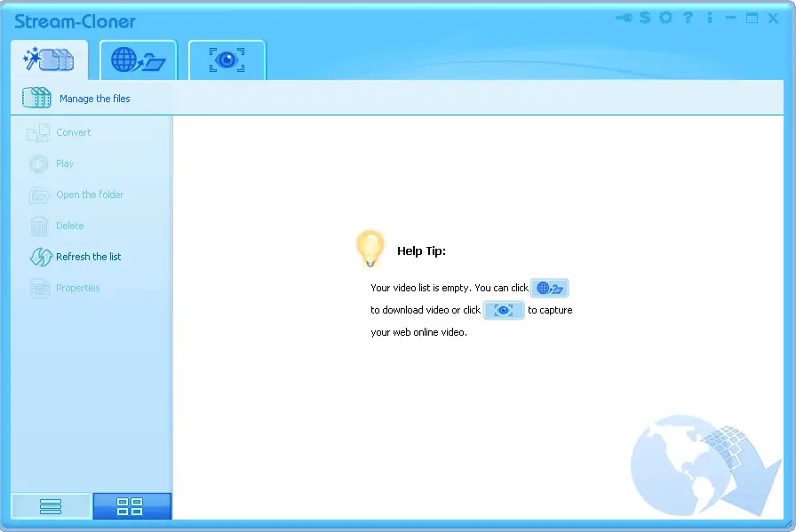Click the capture eye icon in help tip
This screenshot has width=796, height=532.
[x=504, y=310]
